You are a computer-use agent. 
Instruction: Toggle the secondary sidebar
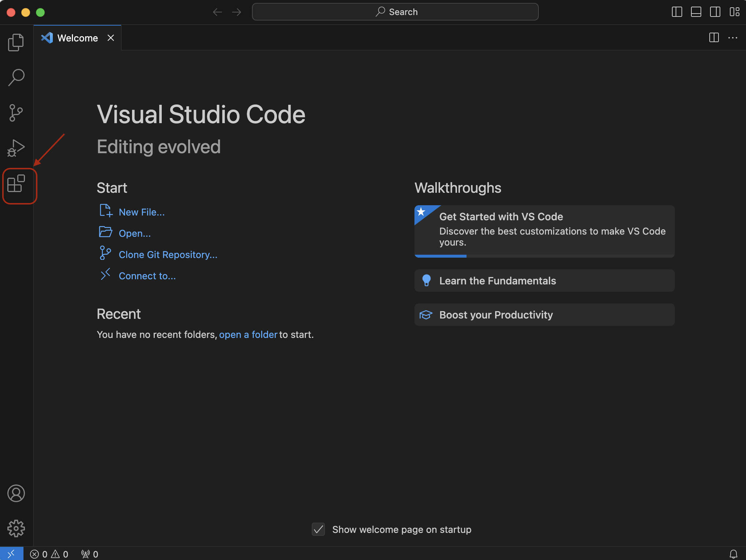[715, 12]
